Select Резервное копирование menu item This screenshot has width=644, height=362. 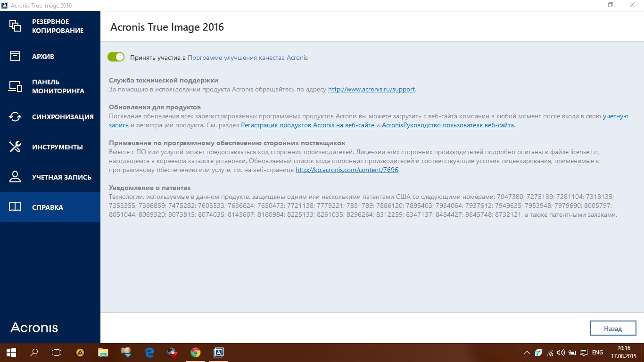[50, 26]
